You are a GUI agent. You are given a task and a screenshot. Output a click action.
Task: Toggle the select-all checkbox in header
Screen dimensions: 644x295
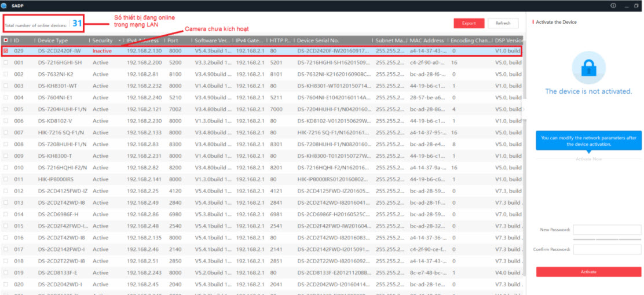tap(6, 40)
